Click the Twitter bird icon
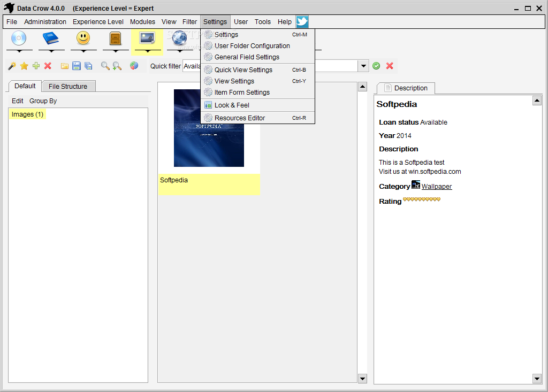The width and height of the screenshot is (548, 392). point(302,22)
